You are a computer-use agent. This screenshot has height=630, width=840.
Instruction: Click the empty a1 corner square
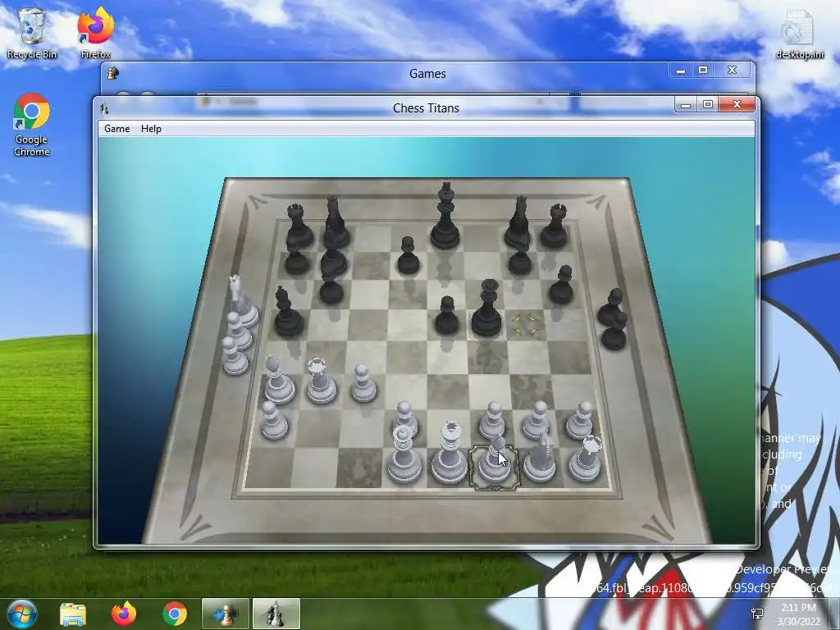coord(268,468)
